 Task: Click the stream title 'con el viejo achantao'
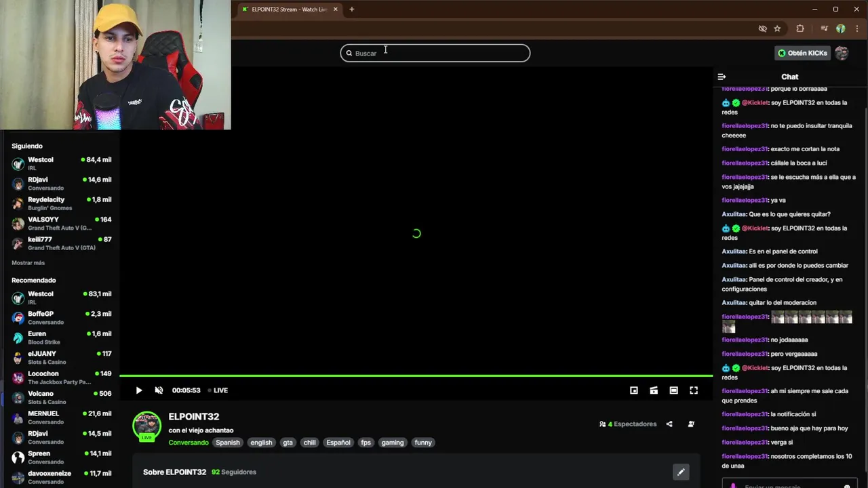point(201,430)
